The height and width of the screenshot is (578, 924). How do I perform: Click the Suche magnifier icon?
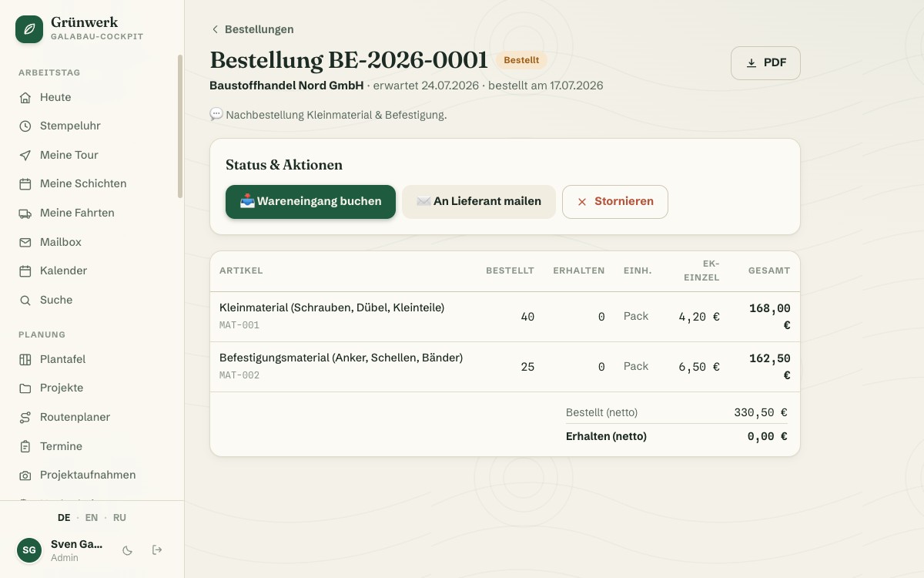[x=25, y=301]
